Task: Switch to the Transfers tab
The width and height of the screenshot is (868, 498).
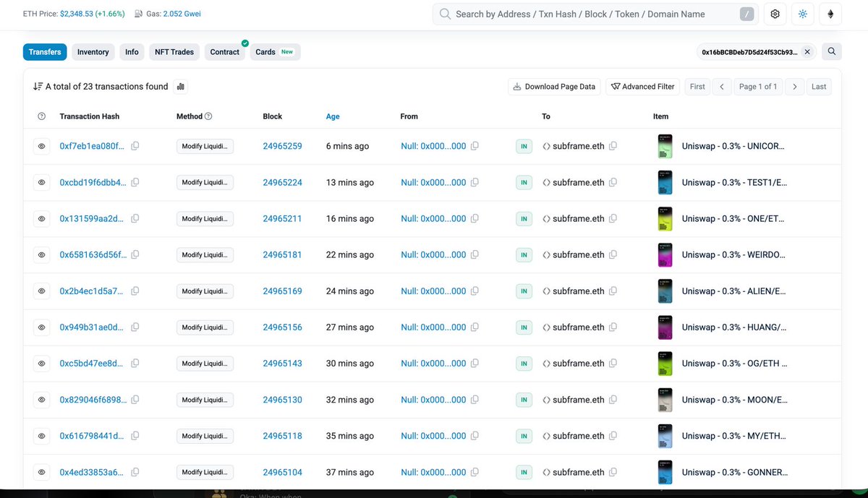Action: tap(45, 52)
